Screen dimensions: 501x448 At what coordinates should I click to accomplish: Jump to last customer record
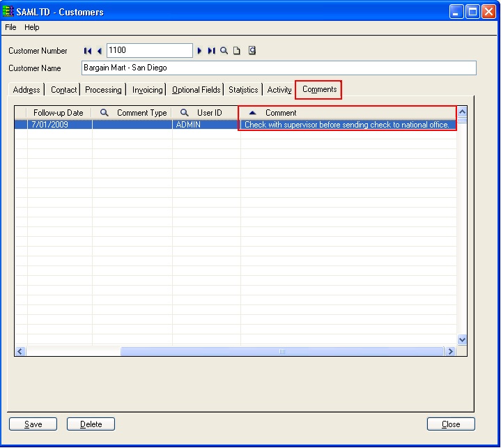click(211, 51)
